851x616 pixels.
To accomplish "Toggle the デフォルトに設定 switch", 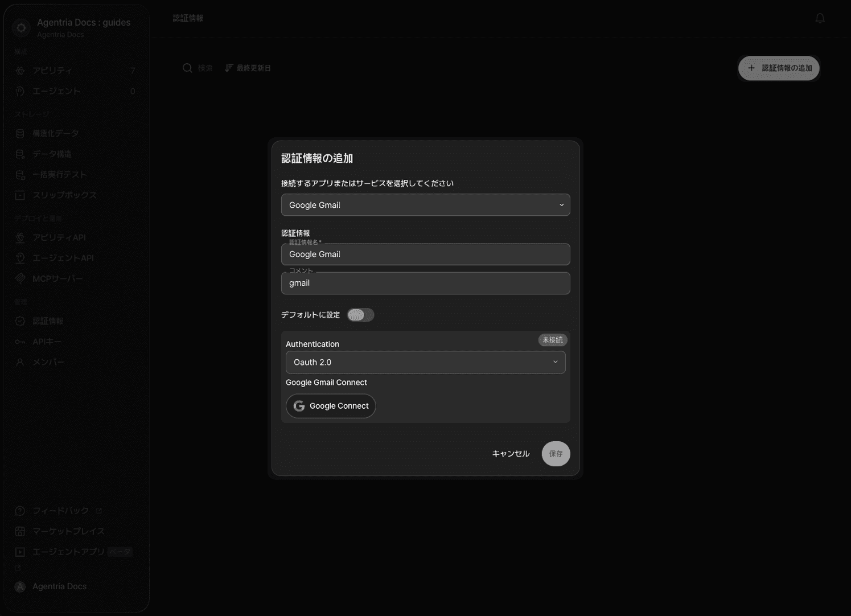I will tap(360, 315).
